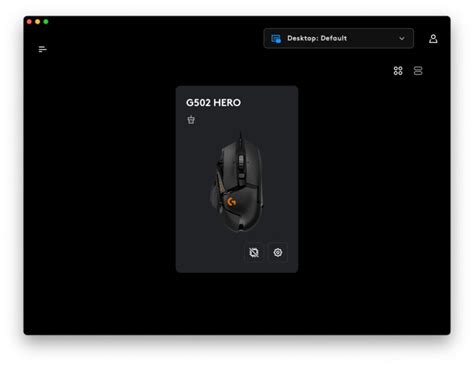Click the desktop profile icon in dropdown

[x=276, y=39]
